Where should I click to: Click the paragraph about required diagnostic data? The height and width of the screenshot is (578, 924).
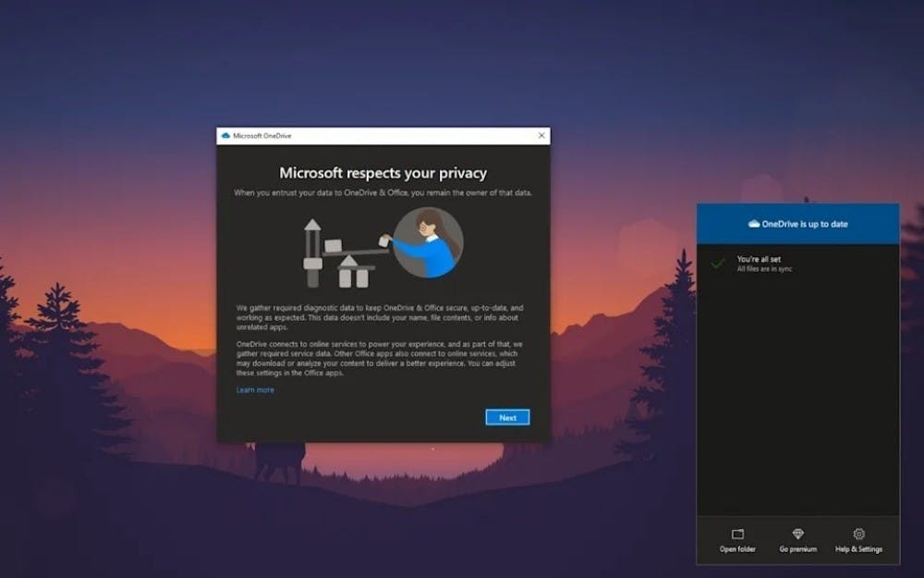381,316
